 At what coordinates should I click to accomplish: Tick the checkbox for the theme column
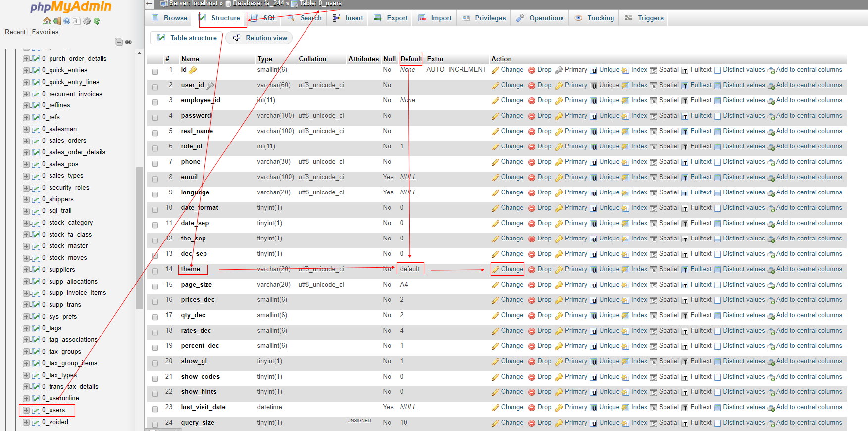click(x=155, y=271)
